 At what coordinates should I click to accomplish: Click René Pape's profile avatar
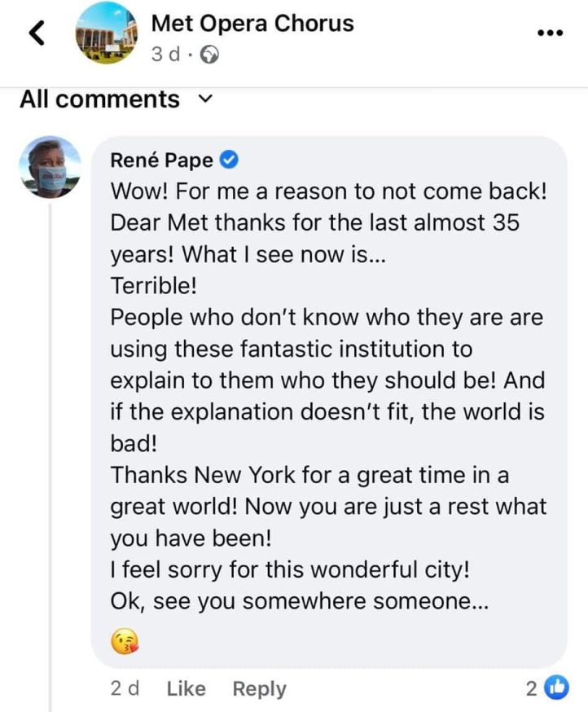tap(51, 160)
